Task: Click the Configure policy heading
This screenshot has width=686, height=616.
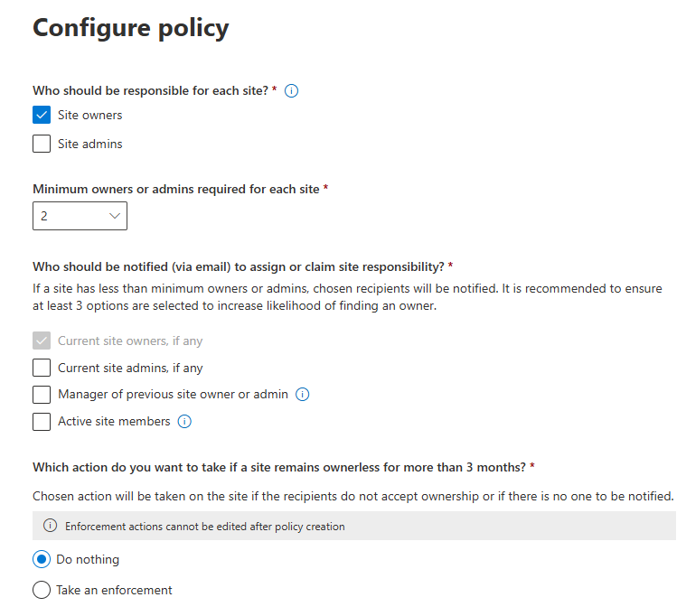Action: pos(130,28)
